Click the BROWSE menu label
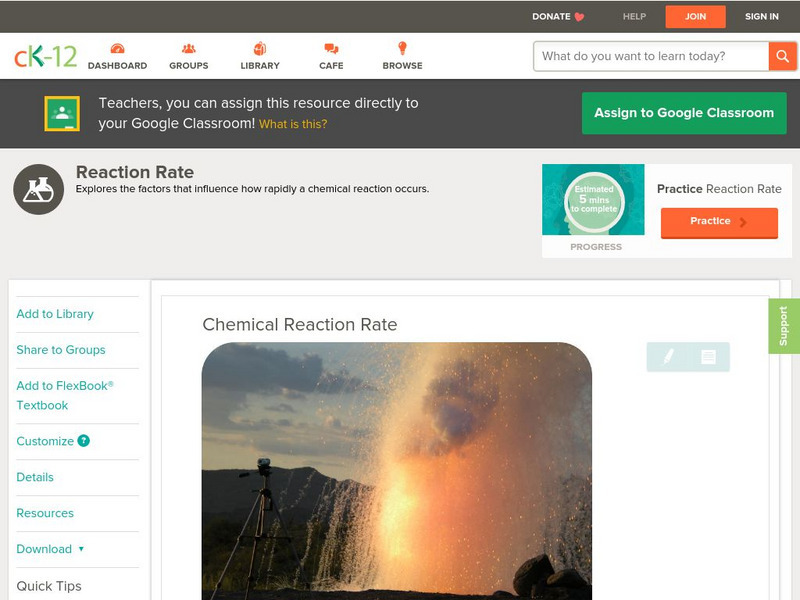The width and height of the screenshot is (800, 600). [403, 66]
